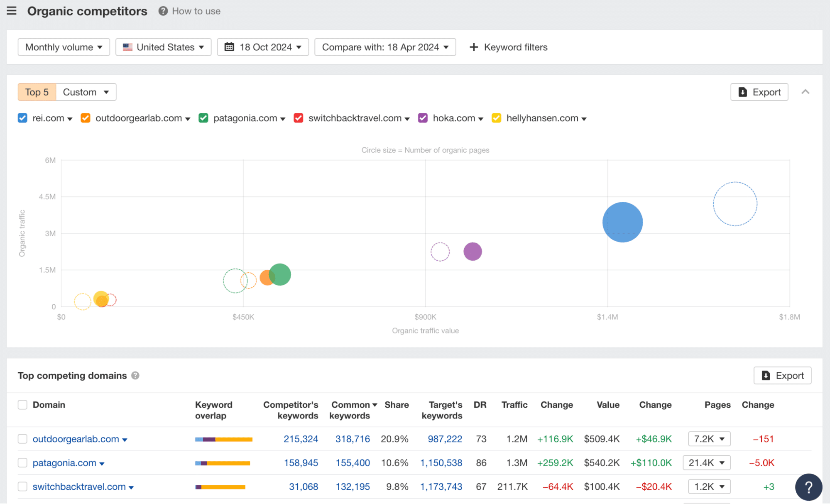
Task: Click the patagonia.com keyword overlap bar
Action: pos(223,463)
